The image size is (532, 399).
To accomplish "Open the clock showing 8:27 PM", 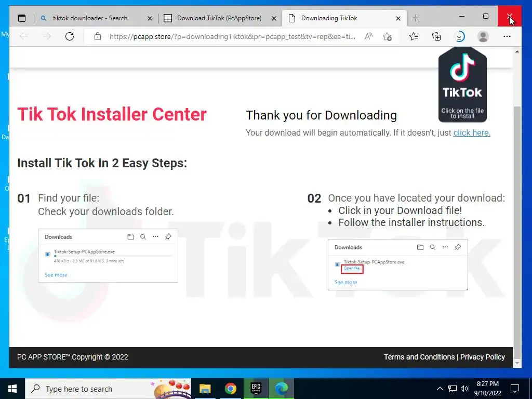I will [x=487, y=389].
